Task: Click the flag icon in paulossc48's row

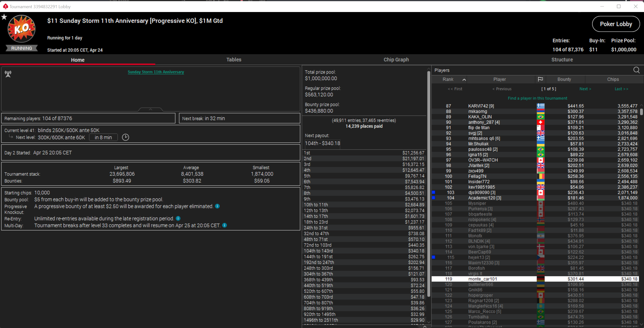Action: pyautogui.click(x=541, y=149)
